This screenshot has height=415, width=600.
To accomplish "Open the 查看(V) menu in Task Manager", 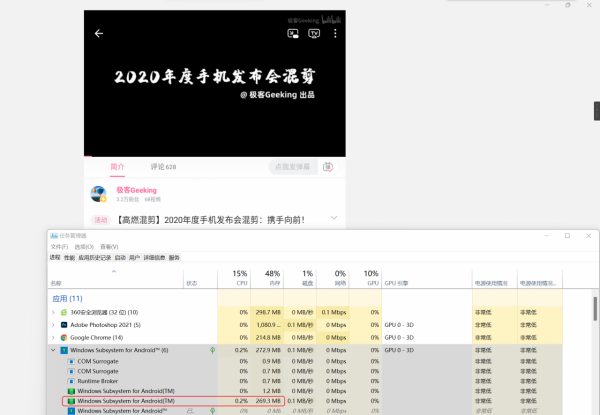I will point(109,247).
